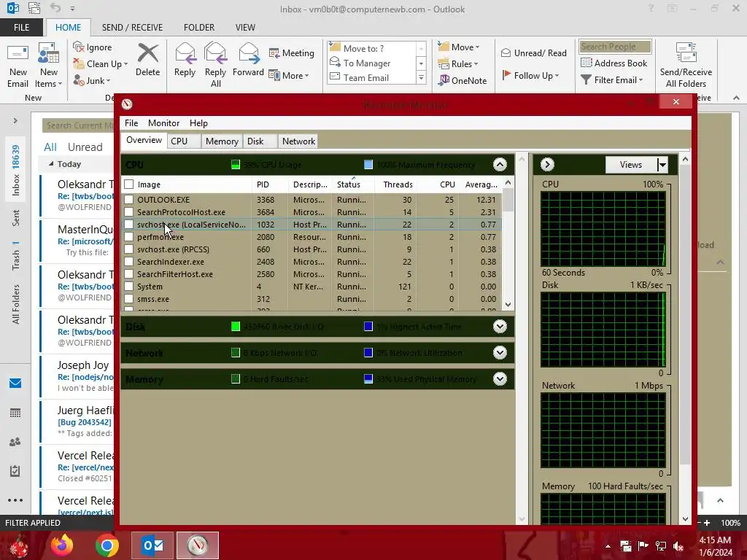This screenshot has height=560, width=747.
Task: Check the svchost.exe (RPCSS) checkbox
Action: click(128, 249)
